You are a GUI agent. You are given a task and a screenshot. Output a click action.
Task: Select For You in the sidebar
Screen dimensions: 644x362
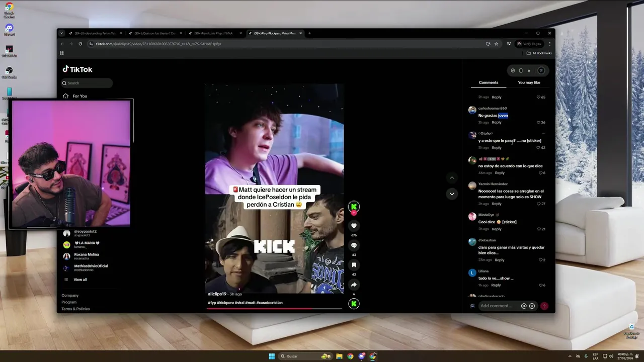click(x=79, y=96)
